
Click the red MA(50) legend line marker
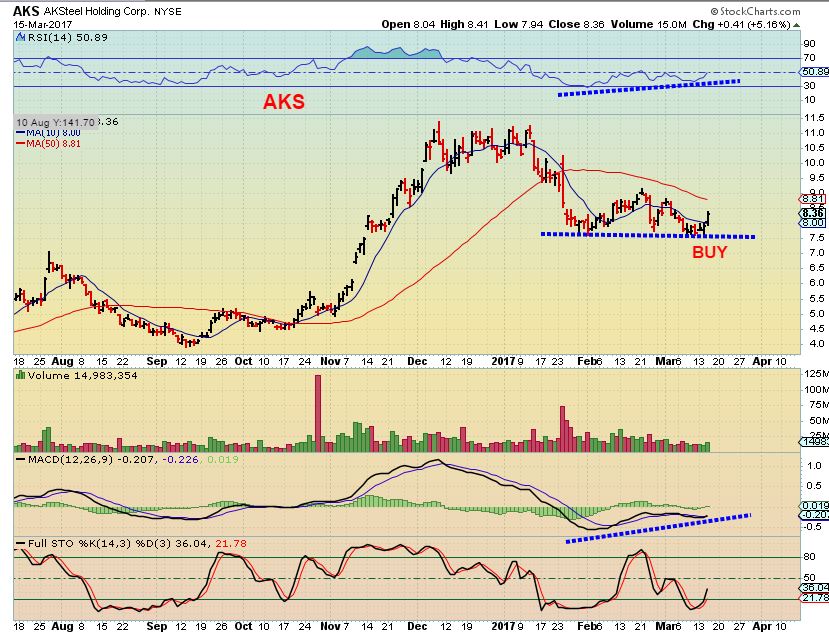pyautogui.click(x=21, y=143)
